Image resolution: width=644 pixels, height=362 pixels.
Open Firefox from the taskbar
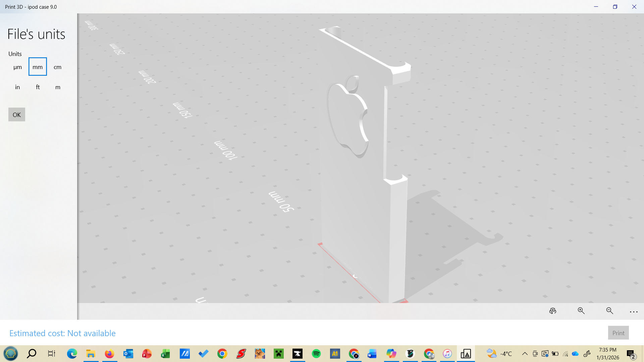tap(109, 354)
